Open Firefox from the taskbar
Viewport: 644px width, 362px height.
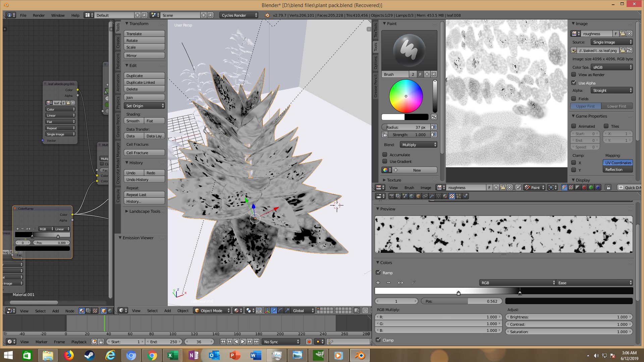click(x=69, y=355)
